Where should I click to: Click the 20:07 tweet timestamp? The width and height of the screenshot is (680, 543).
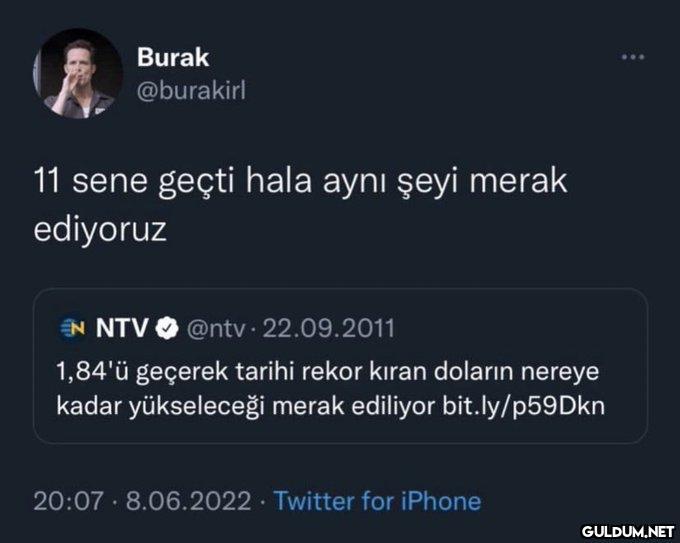click(x=69, y=501)
